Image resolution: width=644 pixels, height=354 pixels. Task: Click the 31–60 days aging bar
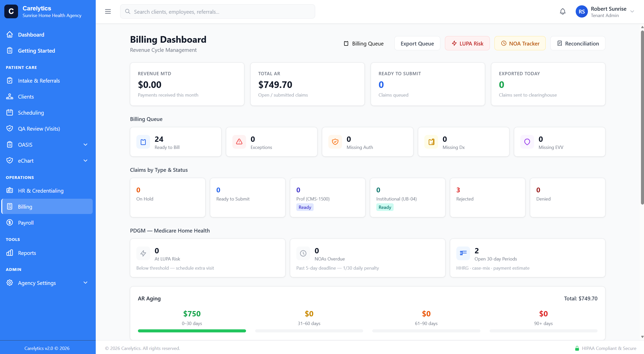click(309, 331)
